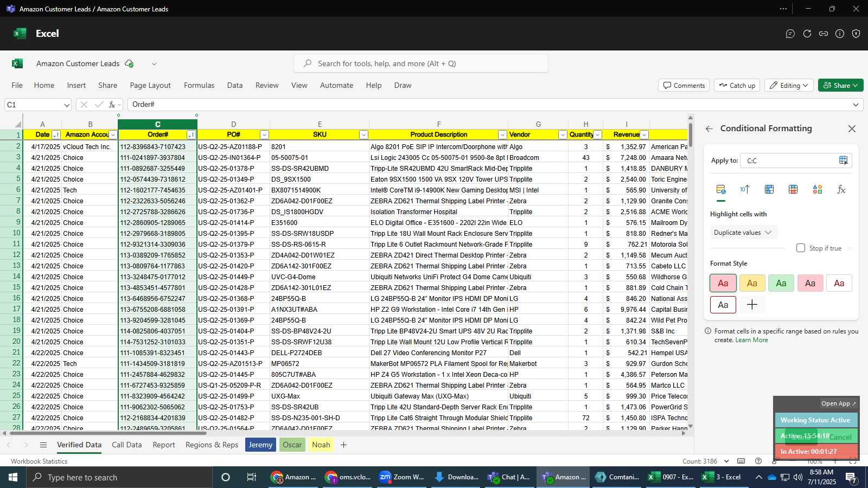
Task: Expand the file name options chevron
Action: 154,63
